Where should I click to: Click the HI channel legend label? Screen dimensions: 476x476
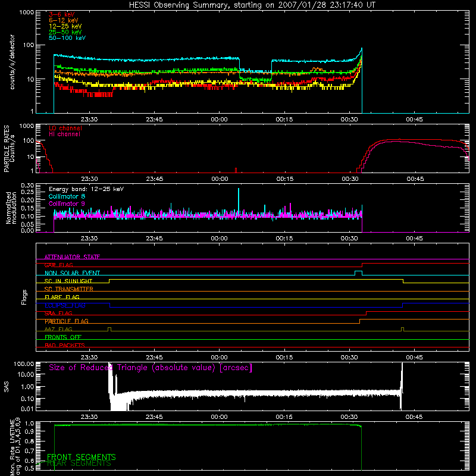click(65, 134)
